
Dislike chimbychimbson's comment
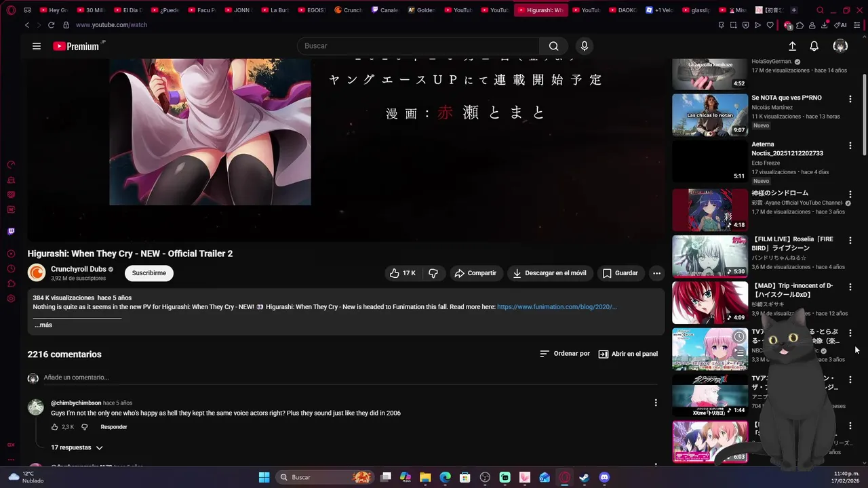tap(85, 427)
